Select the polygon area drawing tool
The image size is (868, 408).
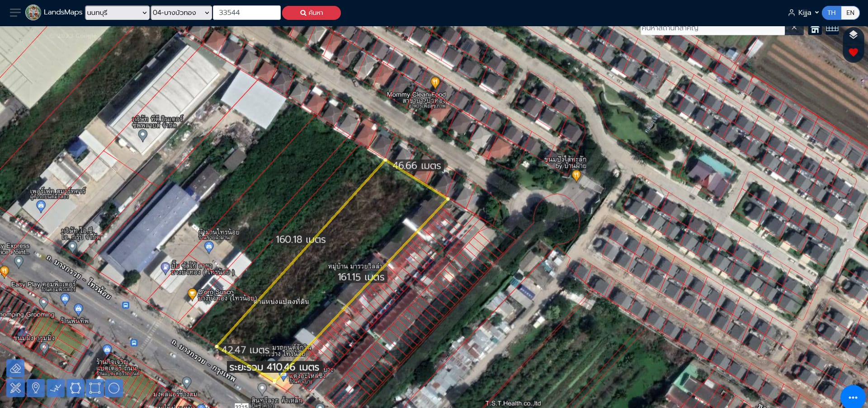point(75,388)
